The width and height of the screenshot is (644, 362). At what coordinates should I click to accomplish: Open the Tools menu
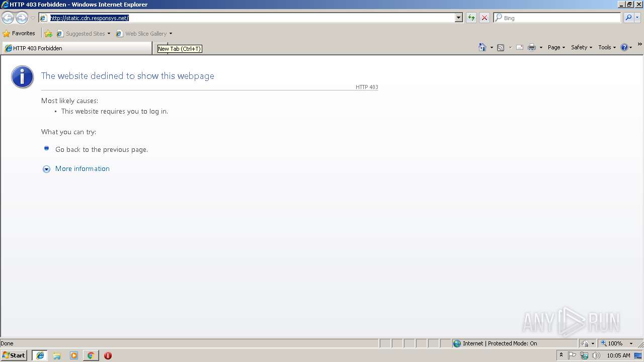coord(607,47)
